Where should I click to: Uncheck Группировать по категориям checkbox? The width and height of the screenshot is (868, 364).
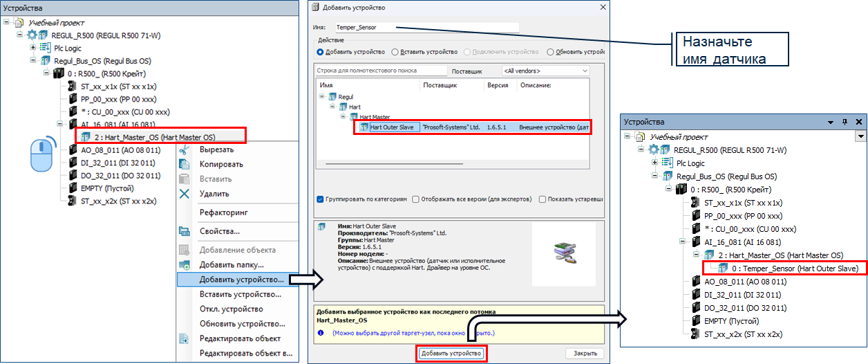point(320,199)
